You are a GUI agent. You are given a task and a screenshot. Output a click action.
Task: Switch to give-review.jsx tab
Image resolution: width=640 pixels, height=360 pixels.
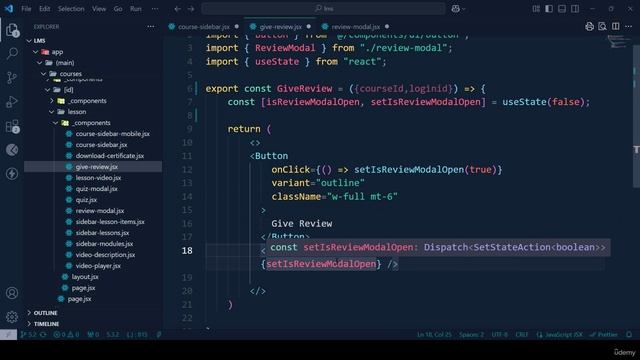point(280,27)
